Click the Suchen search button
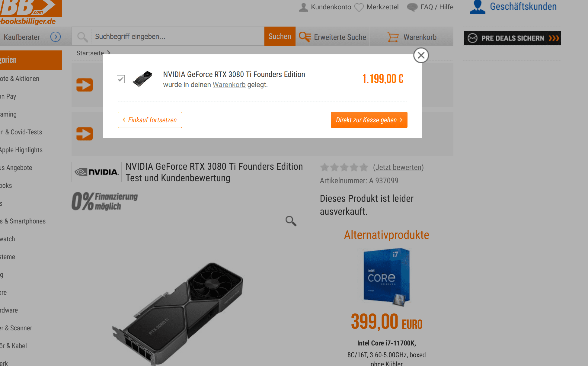The width and height of the screenshot is (588, 366). (280, 36)
